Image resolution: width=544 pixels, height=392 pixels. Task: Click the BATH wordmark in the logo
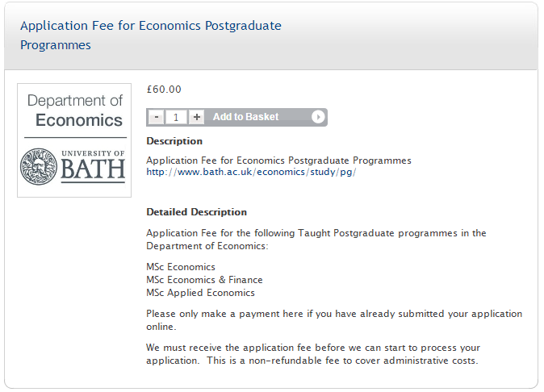[x=93, y=169]
